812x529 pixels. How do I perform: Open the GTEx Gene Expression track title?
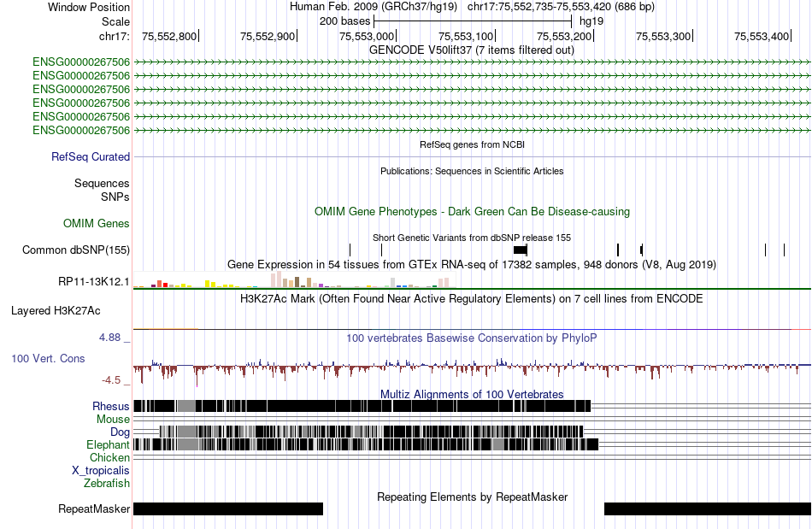pos(472,265)
